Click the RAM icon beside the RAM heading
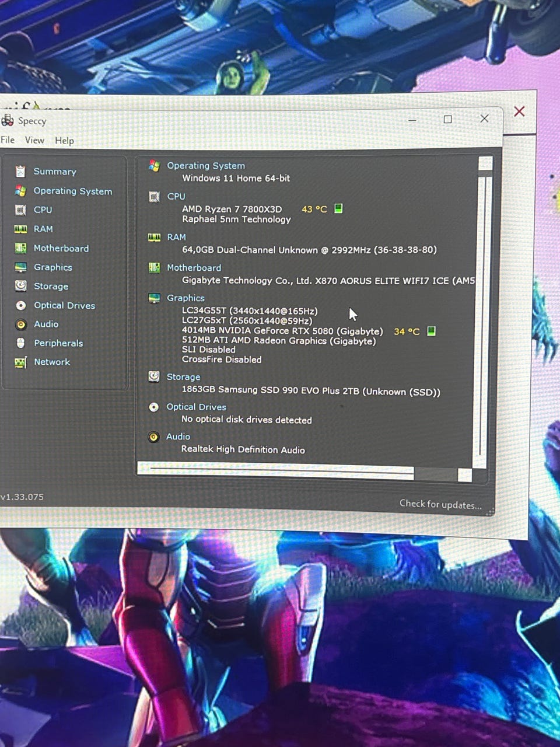 tap(154, 238)
